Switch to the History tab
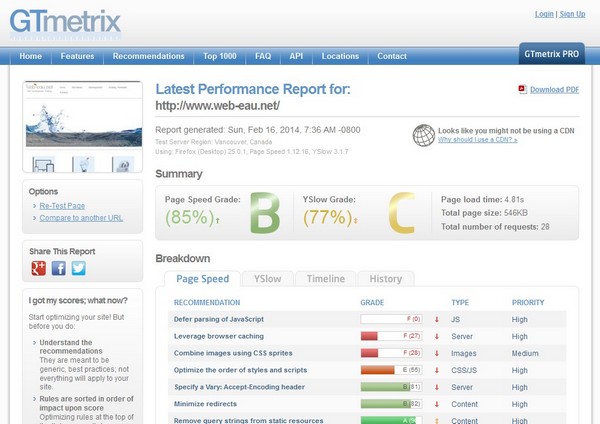The width and height of the screenshot is (600, 424). pos(386,279)
